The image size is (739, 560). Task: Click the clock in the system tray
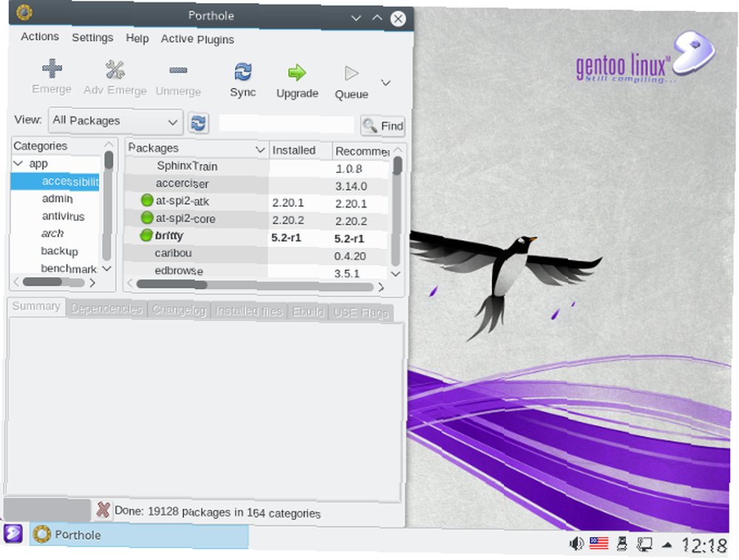coord(704,546)
